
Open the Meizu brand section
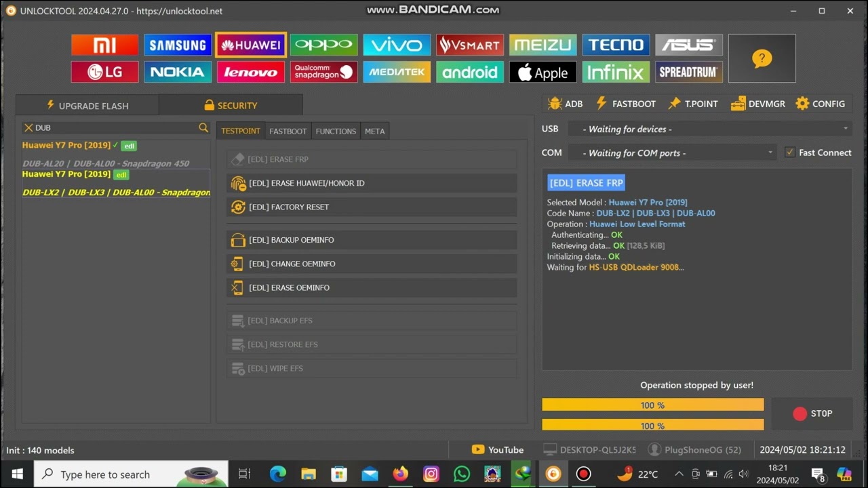point(542,45)
